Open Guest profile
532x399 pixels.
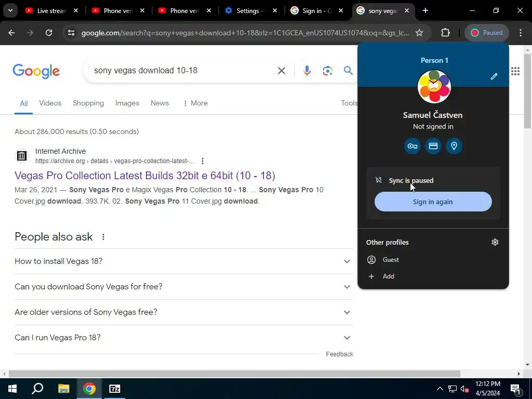pos(433,260)
